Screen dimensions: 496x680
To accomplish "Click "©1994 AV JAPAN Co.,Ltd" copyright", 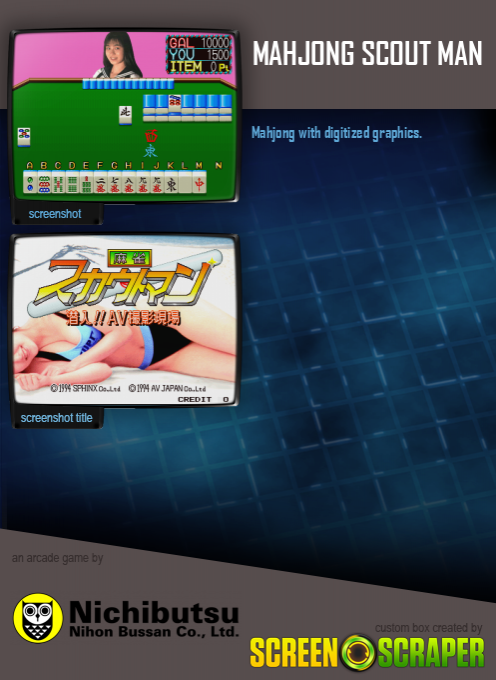I will pyautogui.click(x=167, y=388).
